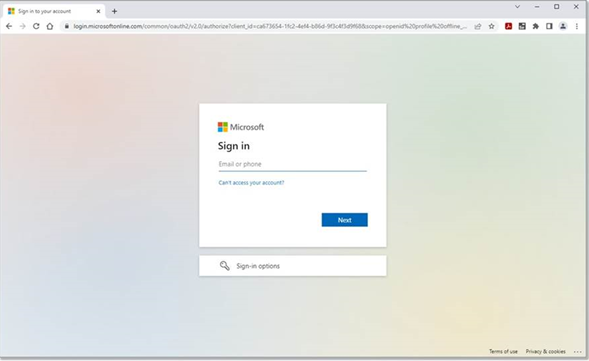The image size is (589, 361).
Task: Open the Privacy & cookies link
Action: (x=545, y=351)
